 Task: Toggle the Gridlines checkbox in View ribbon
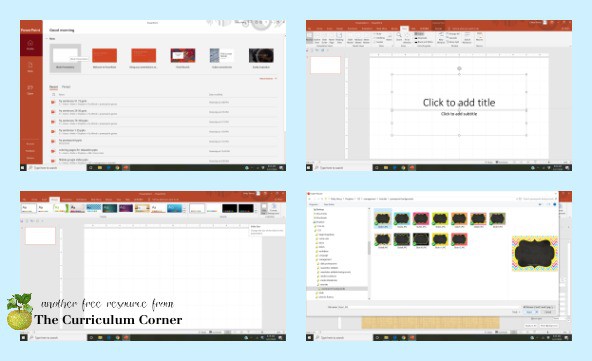(379, 38)
